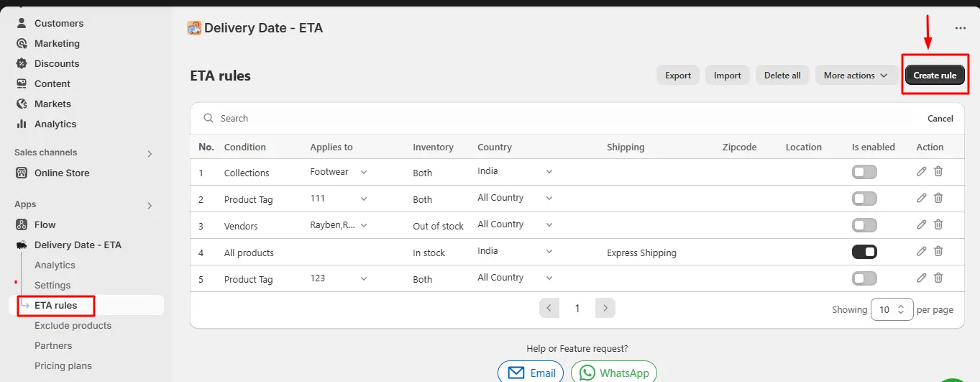Open All Country dropdown for Vendors rule
The image size is (980, 382).
pos(515,224)
